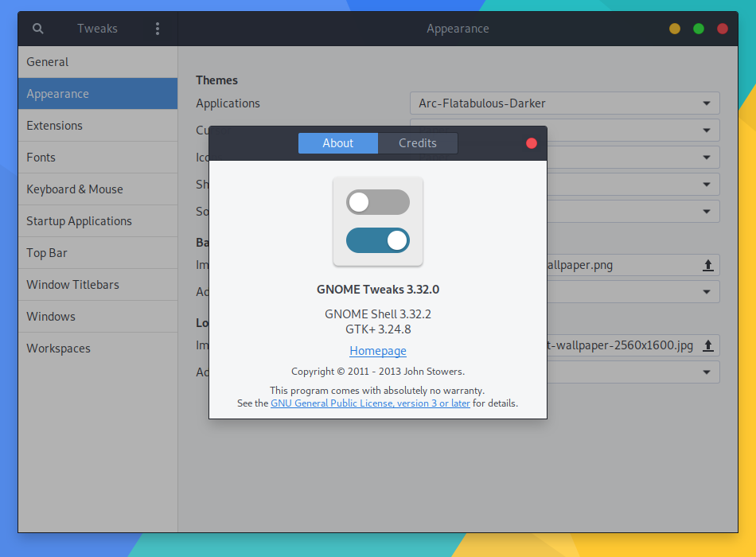Open the Arc-Flatabulous-Darker applications theme dropdown
This screenshot has height=557, width=756.
pos(564,103)
